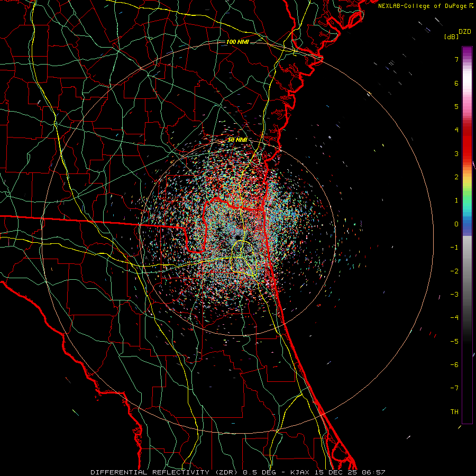This screenshot has width=476, height=476.
Task: Click the 1 value on the color scale
Action: [456, 200]
